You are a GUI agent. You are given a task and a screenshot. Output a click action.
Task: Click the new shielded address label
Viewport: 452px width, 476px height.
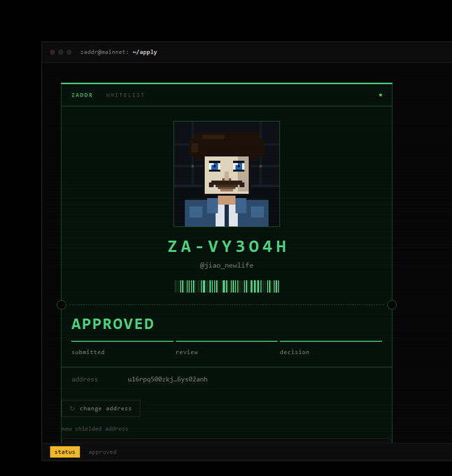coord(95,428)
